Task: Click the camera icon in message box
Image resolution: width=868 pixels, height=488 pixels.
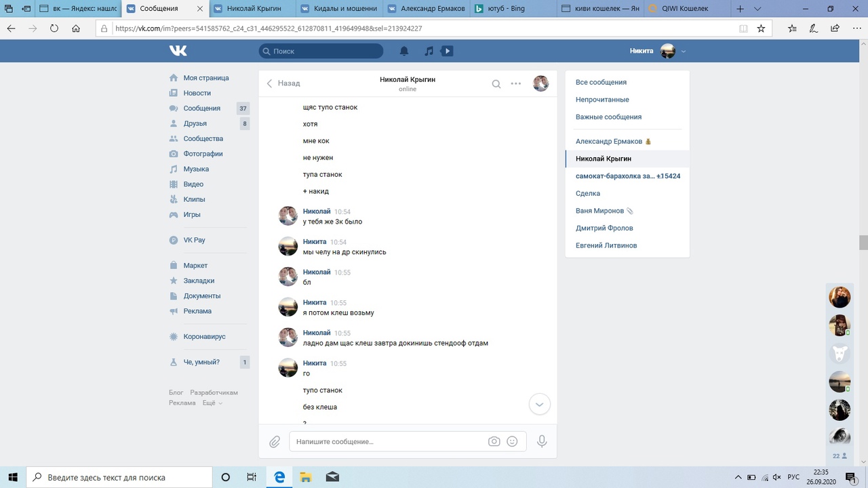Action: [x=494, y=441]
